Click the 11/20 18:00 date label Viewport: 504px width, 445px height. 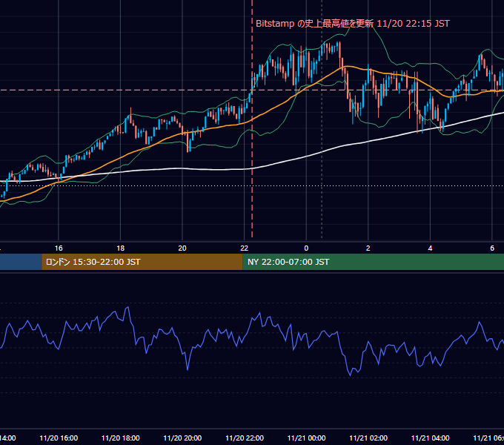point(121,438)
